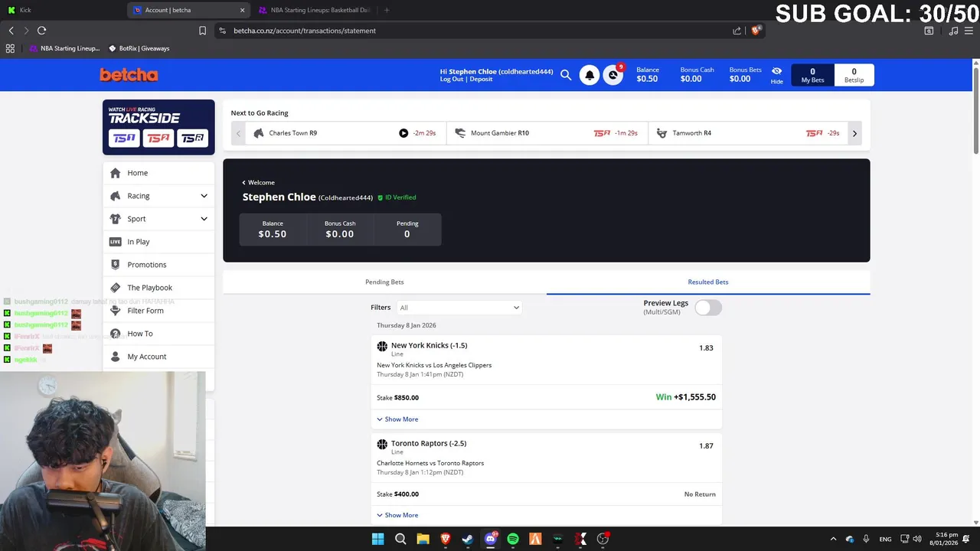The image size is (980, 551).
Task: Toggle Preview Legs switch
Action: 708,308
